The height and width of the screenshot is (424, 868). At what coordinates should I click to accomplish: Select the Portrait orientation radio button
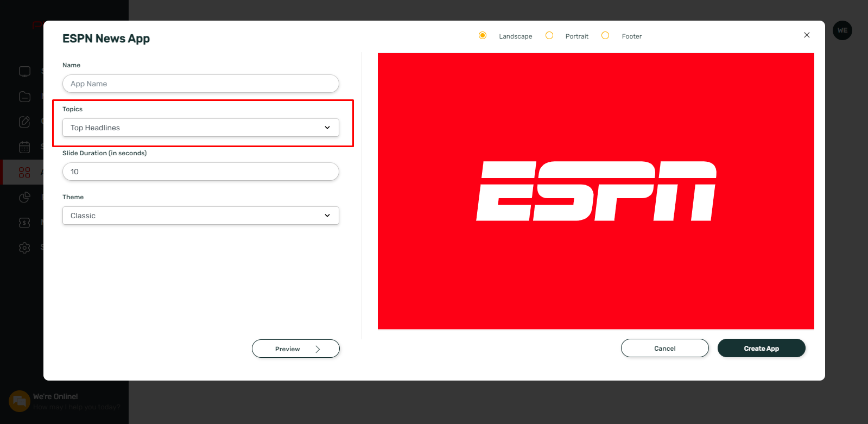[549, 35]
